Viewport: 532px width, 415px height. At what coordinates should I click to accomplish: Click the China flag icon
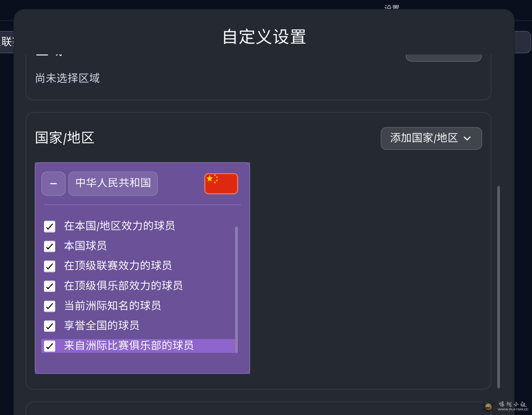click(x=221, y=184)
